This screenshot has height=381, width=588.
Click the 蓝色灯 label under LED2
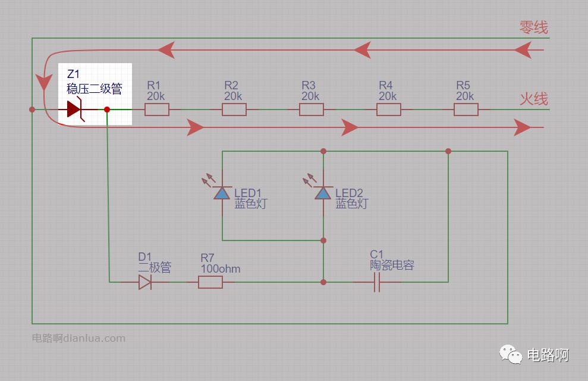click(x=352, y=204)
